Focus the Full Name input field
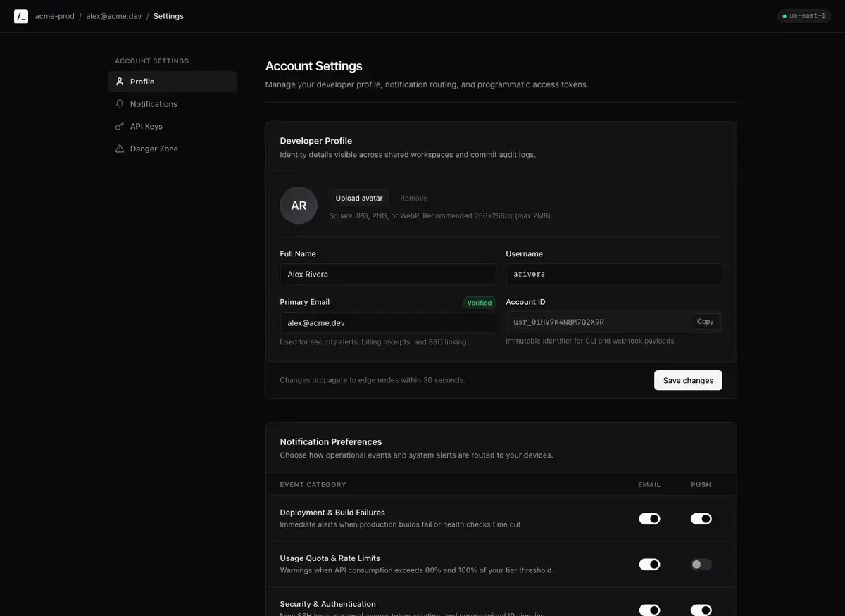Image resolution: width=845 pixels, height=616 pixels. (x=388, y=274)
